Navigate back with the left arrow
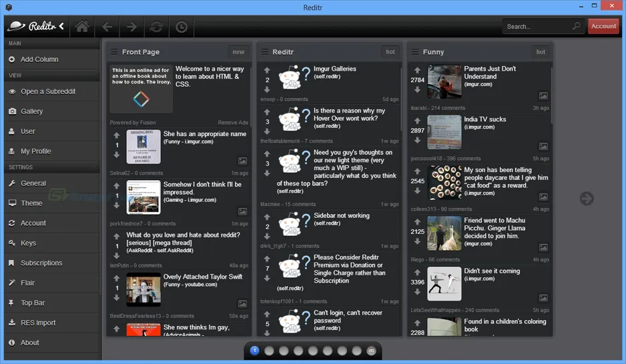The image size is (626, 364). 107,27
